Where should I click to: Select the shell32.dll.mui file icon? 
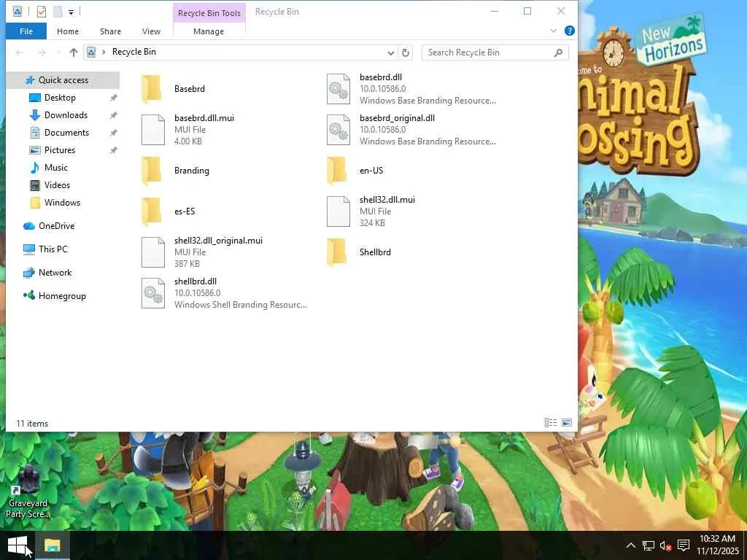click(338, 211)
